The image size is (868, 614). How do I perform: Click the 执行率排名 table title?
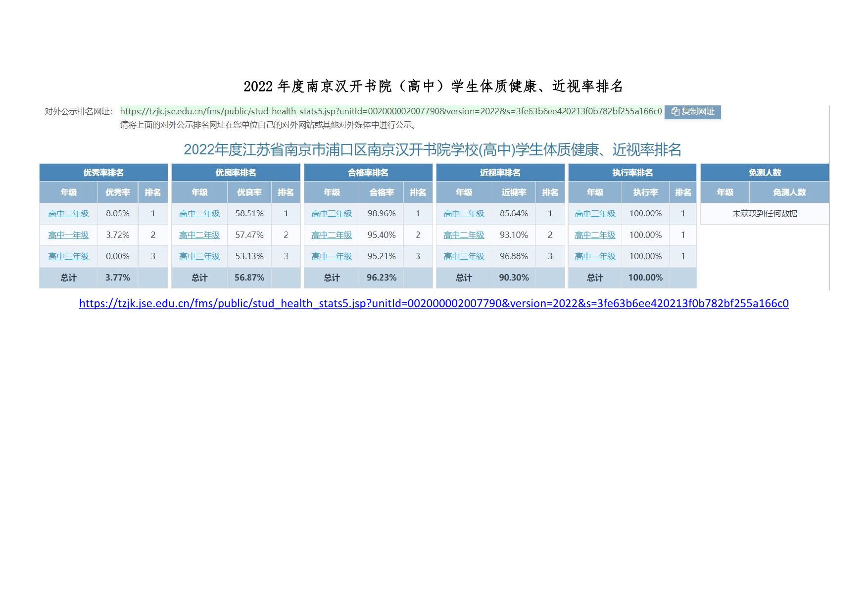coord(632,173)
